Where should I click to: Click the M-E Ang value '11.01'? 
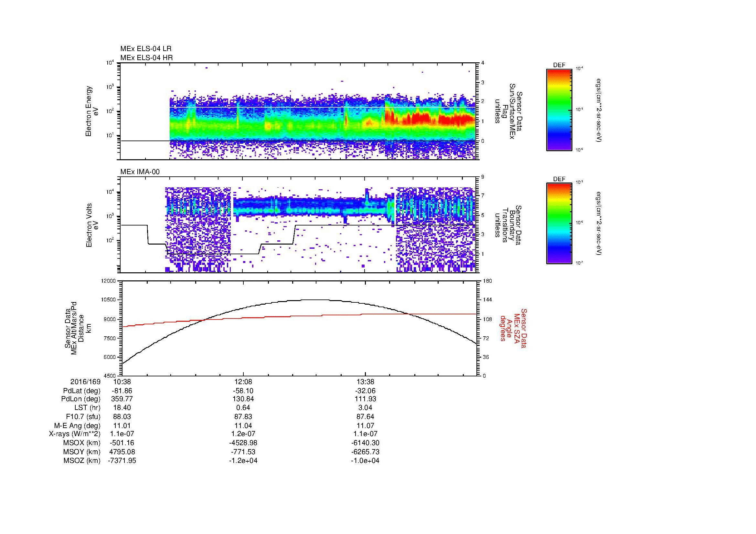(122, 426)
